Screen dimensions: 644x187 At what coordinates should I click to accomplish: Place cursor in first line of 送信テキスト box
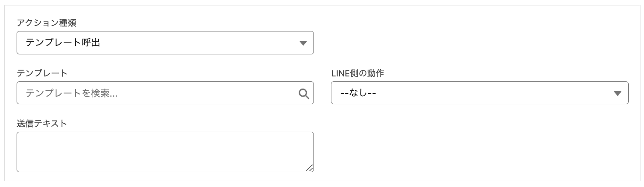coord(90,140)
